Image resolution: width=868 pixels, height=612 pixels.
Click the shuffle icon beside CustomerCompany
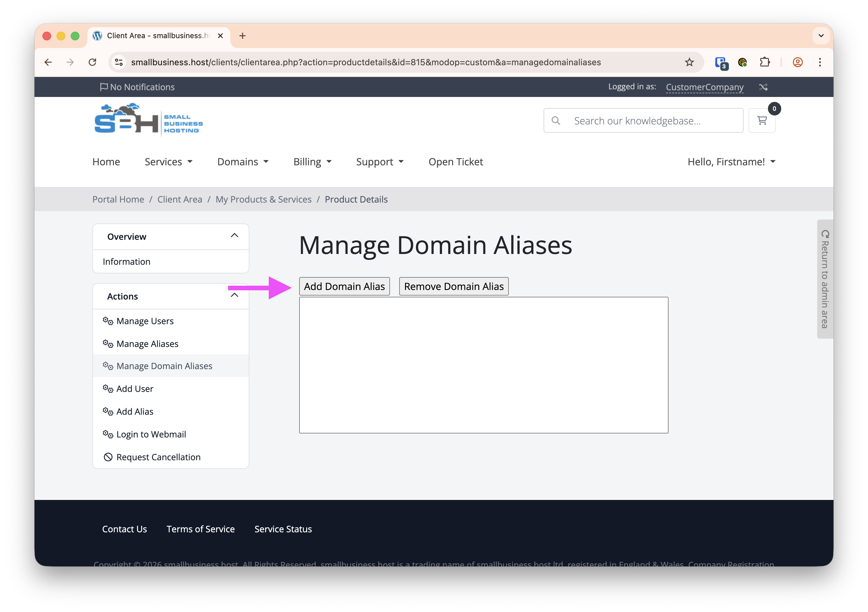click(763, 87)
